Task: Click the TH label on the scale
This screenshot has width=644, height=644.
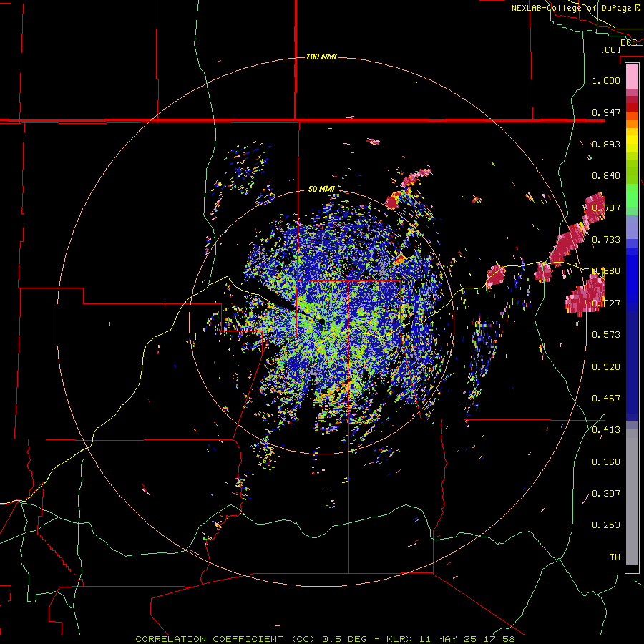Action: 615,557
